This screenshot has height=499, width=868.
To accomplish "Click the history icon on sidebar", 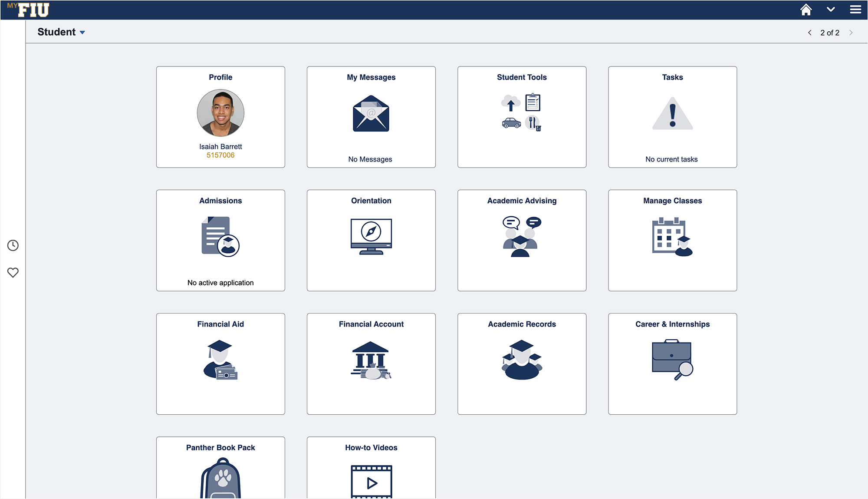I will [x=13, y=245].
